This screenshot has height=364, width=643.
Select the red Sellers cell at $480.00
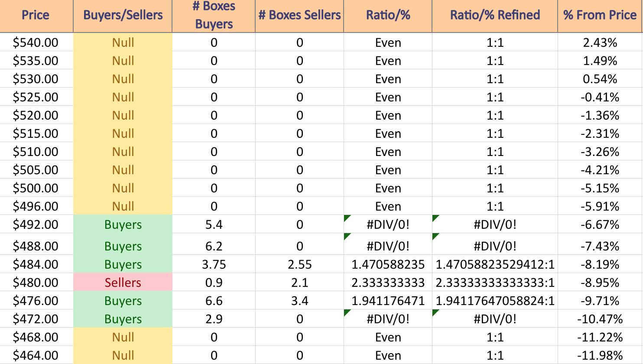coord(123,282)
